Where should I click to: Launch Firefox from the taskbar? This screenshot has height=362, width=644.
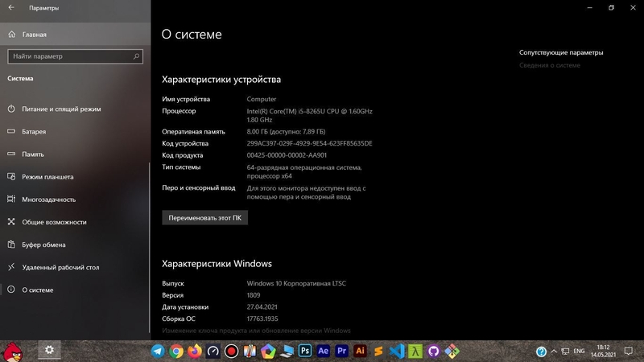195,351
